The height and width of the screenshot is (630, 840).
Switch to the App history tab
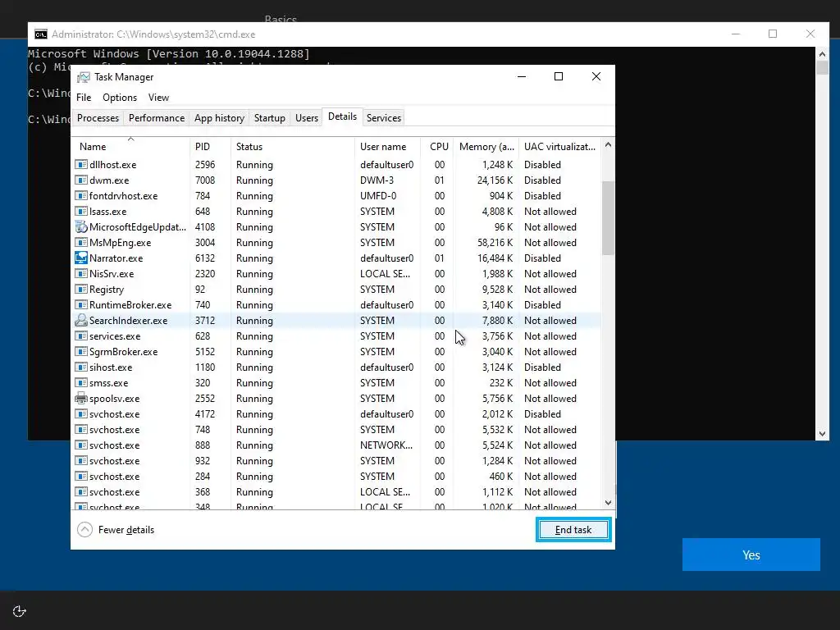click(219, 118)
